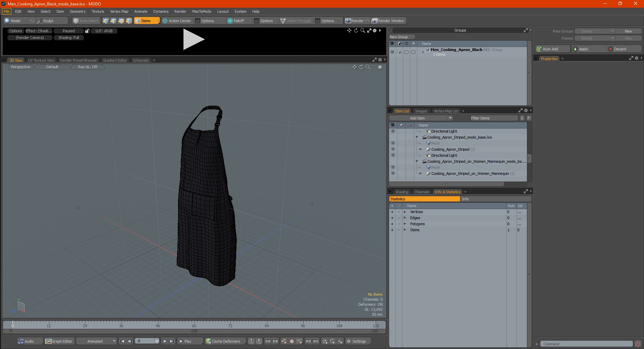Open the Add Item dropdown arrow
The height and width of the screenshot is (349, 644).
pyautogui.click(x=450, y=118)
